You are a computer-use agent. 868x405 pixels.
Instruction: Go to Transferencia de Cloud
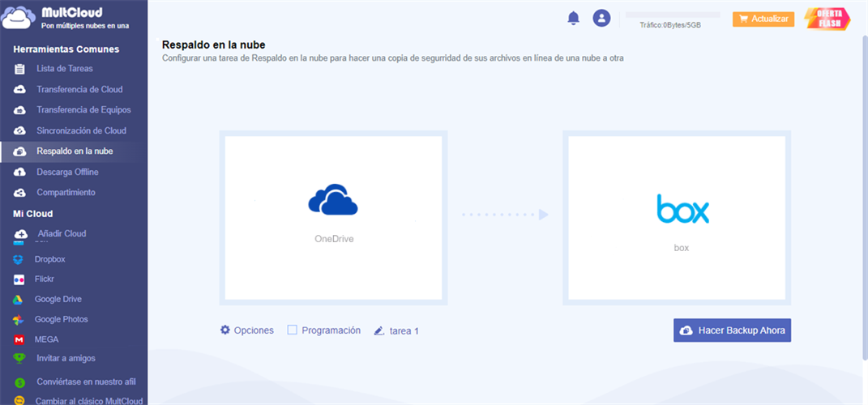click(79, 90)
